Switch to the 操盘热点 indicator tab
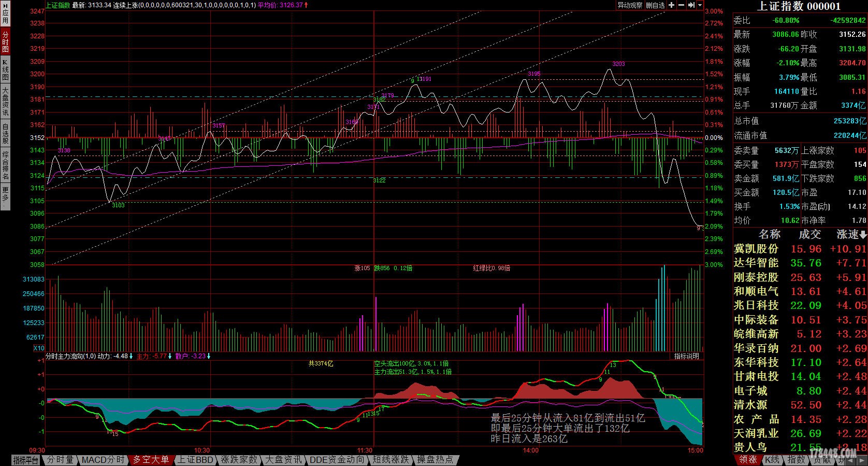The width and height of the screenshot is (868, 466). 435,460
